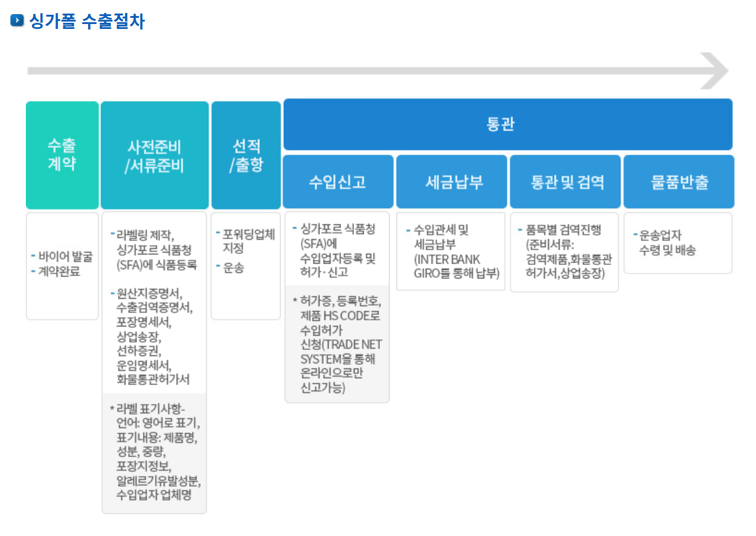Click the 운송 text under 선적/출항

tap(233, 269)
